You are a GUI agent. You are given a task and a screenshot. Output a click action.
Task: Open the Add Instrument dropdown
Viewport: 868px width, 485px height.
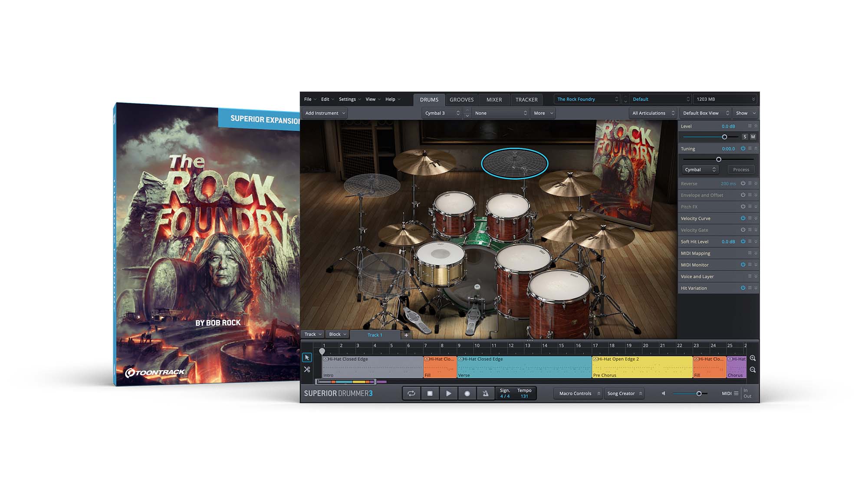tap(325, 113)
